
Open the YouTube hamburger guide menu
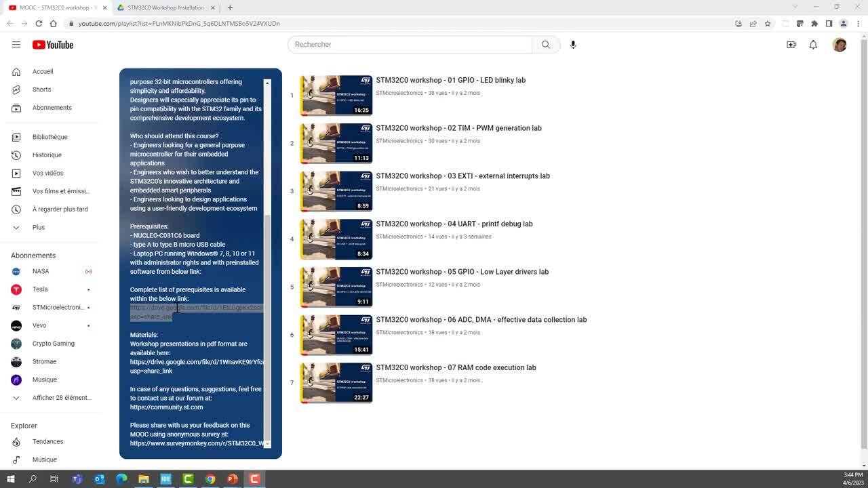pos(16,45)
